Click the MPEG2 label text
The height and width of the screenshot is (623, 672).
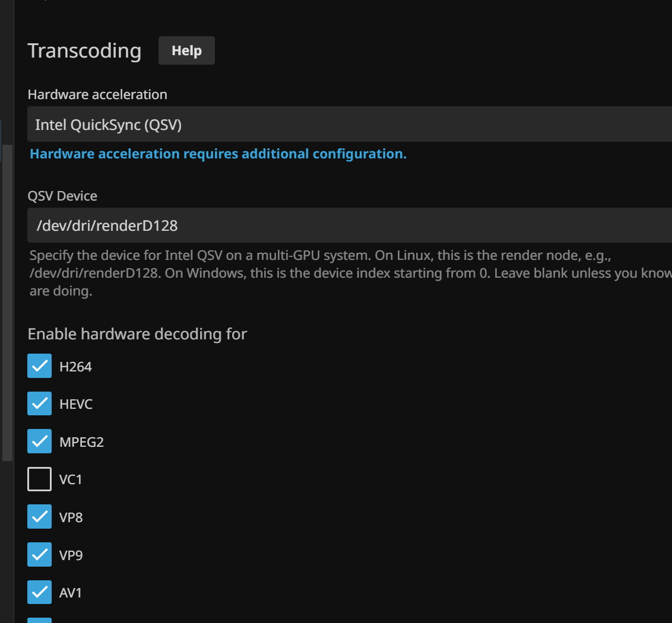pos(81,442)
